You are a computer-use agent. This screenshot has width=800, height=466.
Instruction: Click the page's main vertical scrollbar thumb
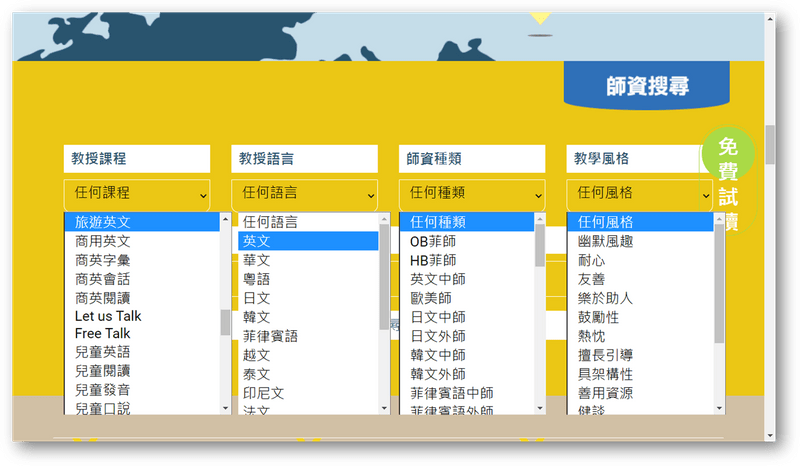[770, 145]
